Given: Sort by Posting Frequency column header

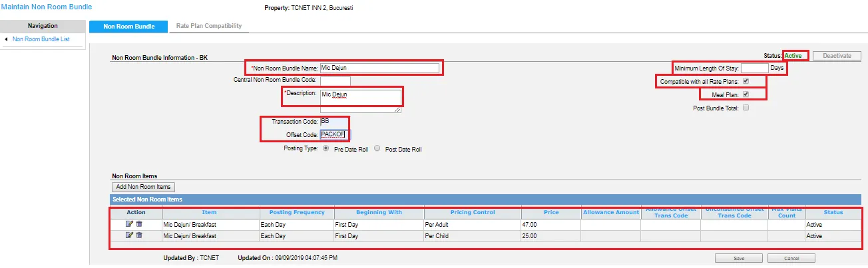Looking at the screenshot, I should [296, 212].
